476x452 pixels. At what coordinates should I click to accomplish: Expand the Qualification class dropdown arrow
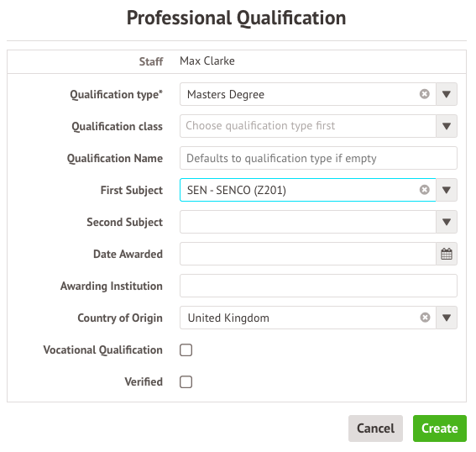pos(447,126)
